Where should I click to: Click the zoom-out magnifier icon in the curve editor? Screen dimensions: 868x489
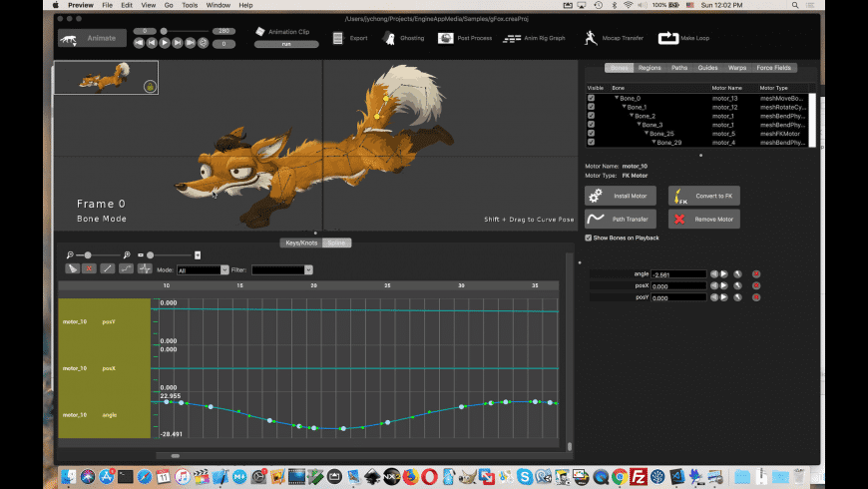pos(70,254)
